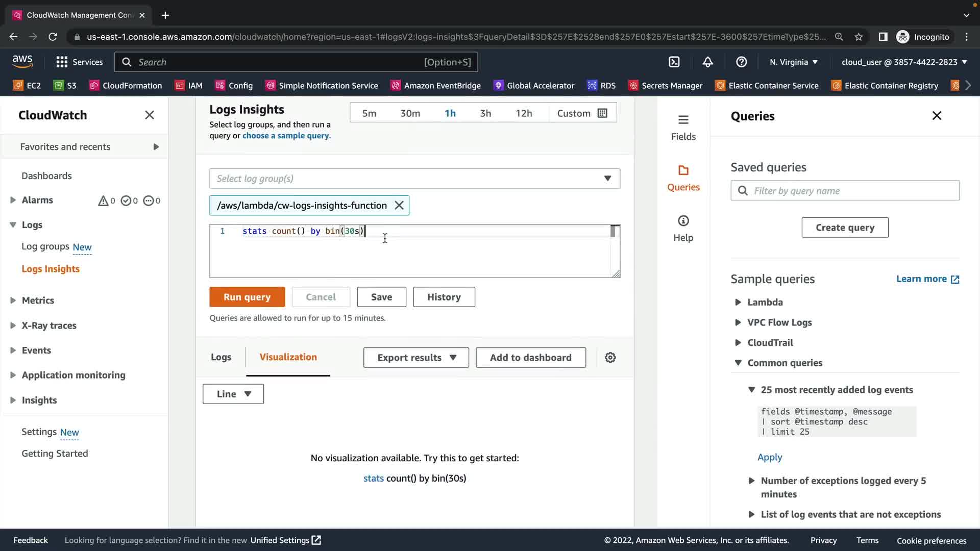Open the CloudShell terminal icon
This screenshot has height=551, width=980.
(x=674, y=62)
